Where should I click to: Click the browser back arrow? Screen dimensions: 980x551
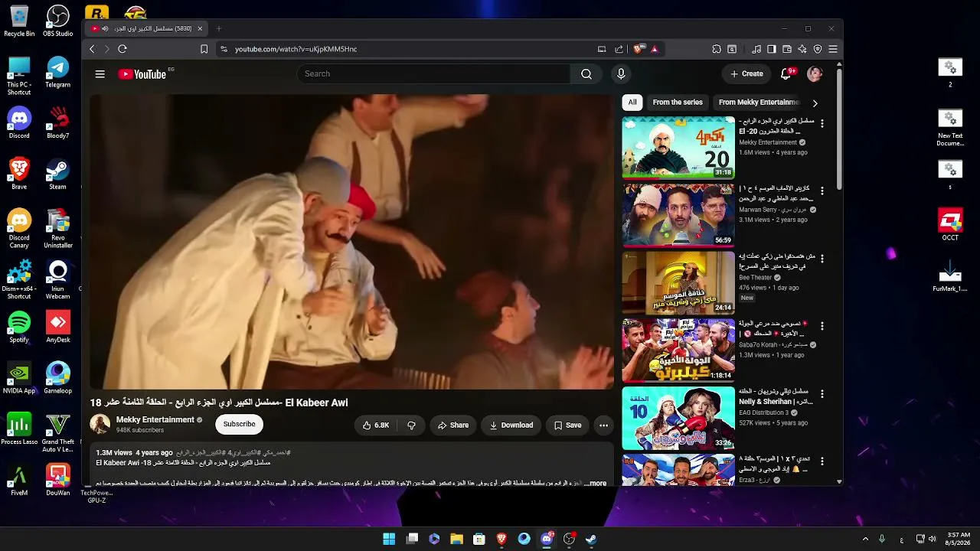point(92,49)
